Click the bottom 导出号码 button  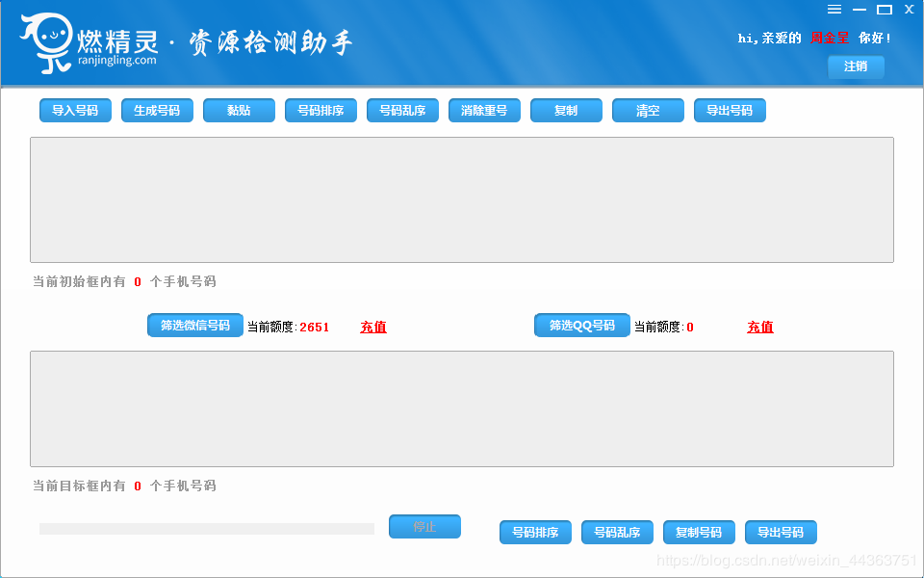(x=781, y=532)
